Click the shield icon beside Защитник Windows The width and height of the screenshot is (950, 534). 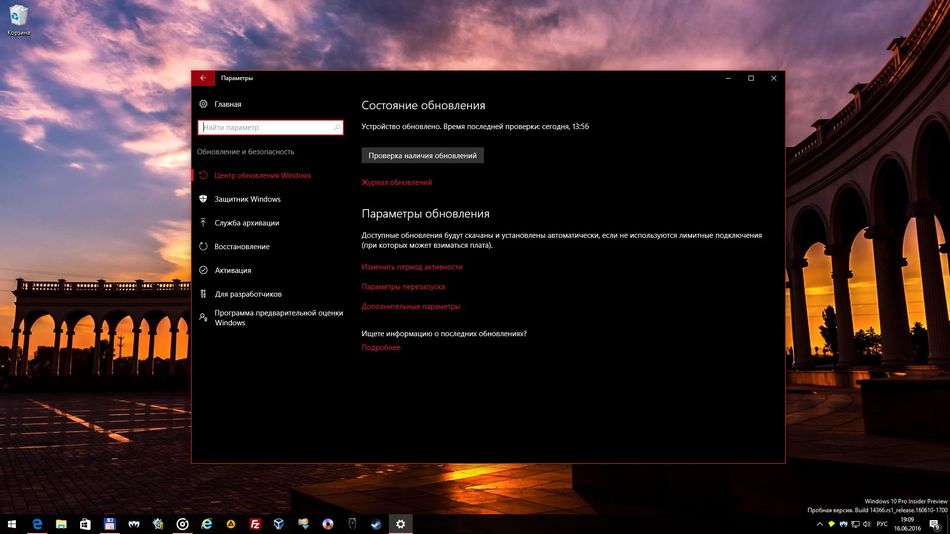coord(203,199)
